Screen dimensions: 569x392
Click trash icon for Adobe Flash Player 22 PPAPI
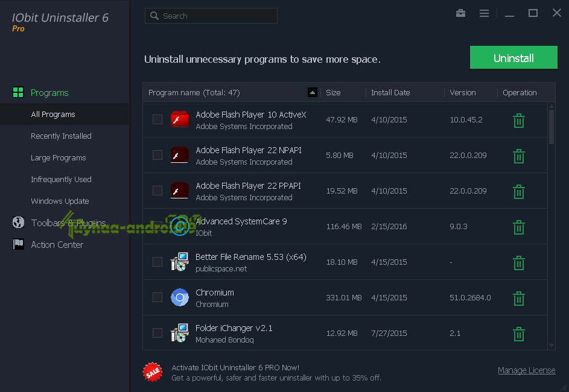[518, 191]
